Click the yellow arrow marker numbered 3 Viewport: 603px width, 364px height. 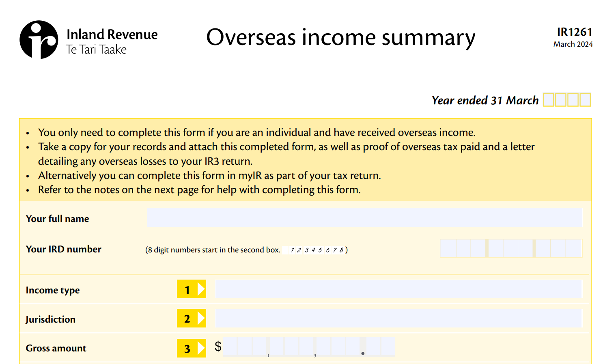192,348
